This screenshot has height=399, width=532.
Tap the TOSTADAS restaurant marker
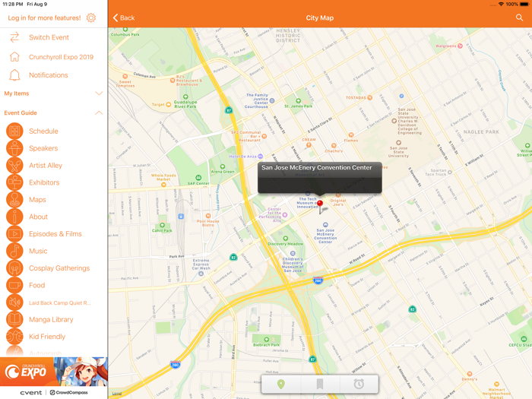click(x=370, y=98)
